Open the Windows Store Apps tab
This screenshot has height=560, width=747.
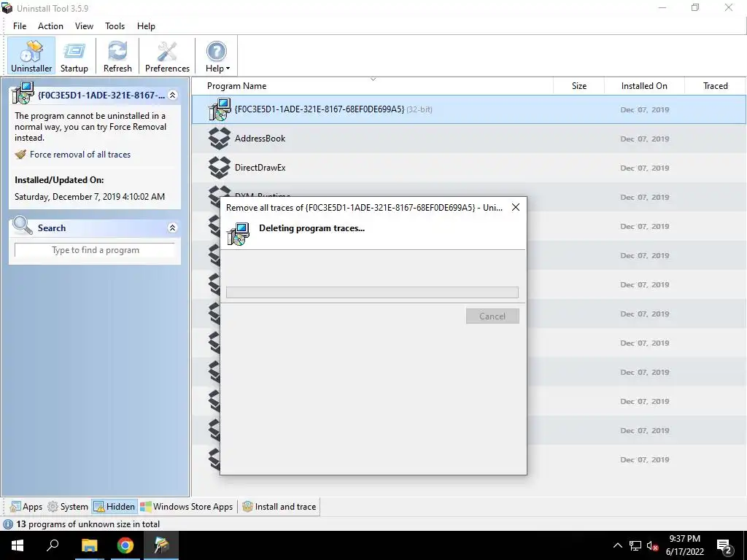click(186, 507)
